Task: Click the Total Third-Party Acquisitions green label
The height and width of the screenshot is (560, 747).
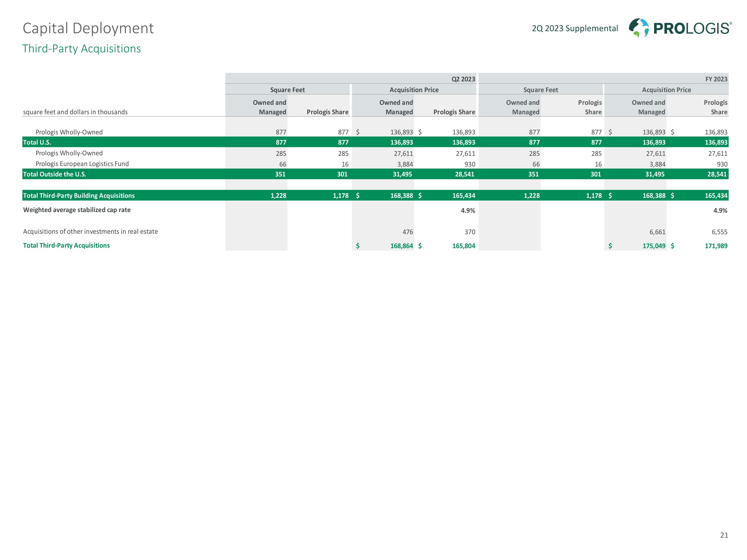Action: (66, 245)
